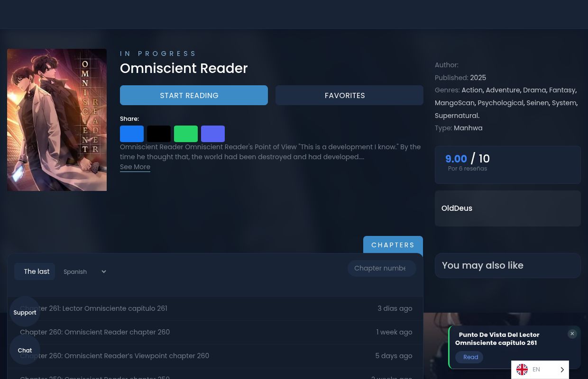Dismiss the chapter 261 notification popup
The height and width of the screenshot is (379, 588).
[572, 334]
